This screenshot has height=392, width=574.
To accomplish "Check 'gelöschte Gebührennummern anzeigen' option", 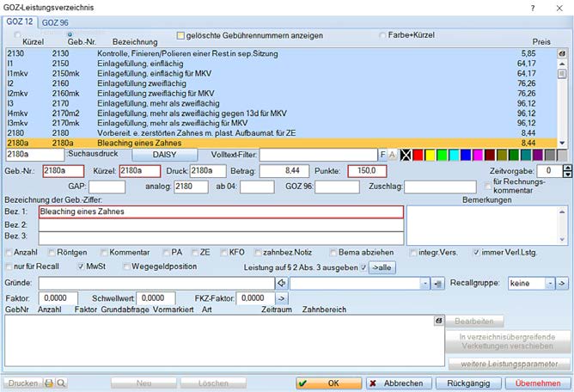I will tap(180, 35).
